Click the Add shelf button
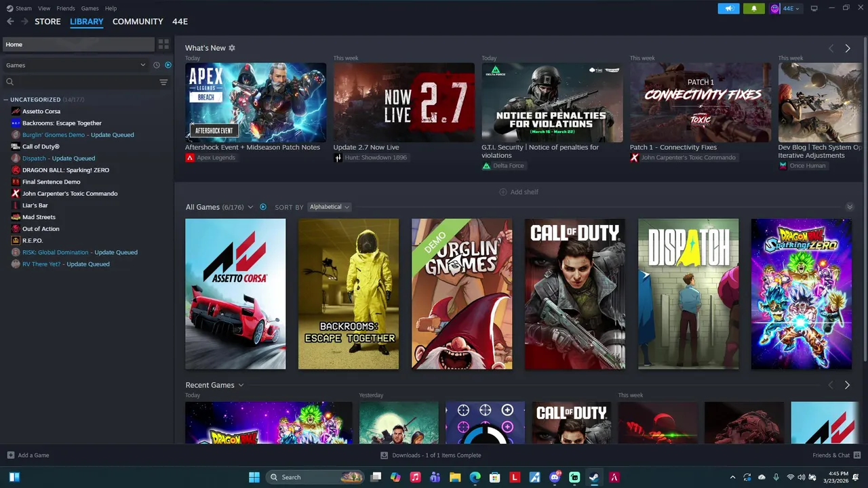Viewport: 868px width, 488px height. tap(519, 192)
